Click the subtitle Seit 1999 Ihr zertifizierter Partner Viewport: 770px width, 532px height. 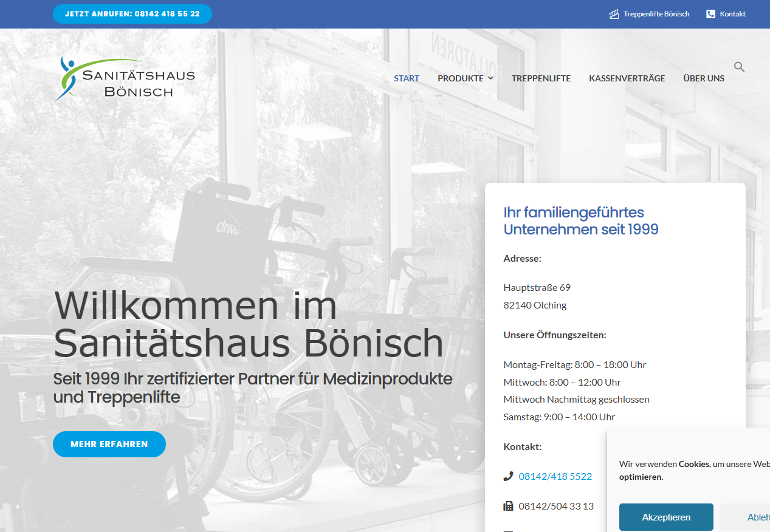[x=253, y=387]
